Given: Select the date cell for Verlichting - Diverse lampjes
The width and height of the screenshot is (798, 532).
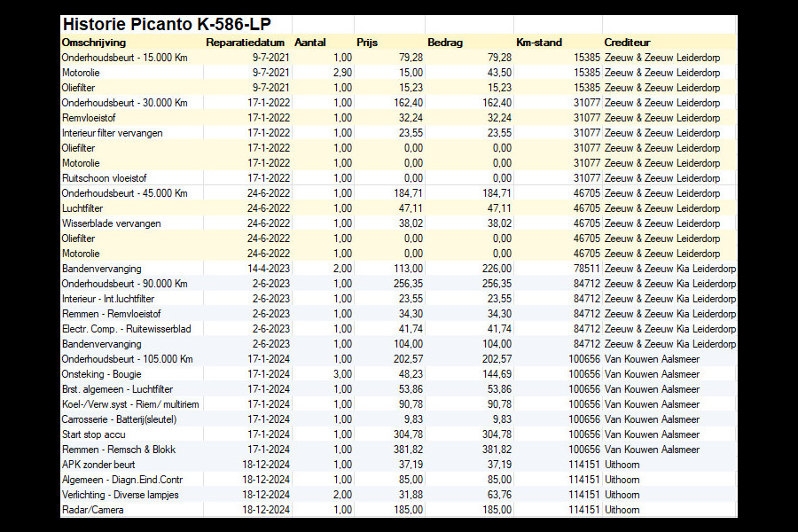Looking at the screenshot, I should pyautogui.click(x=266, y=495).
